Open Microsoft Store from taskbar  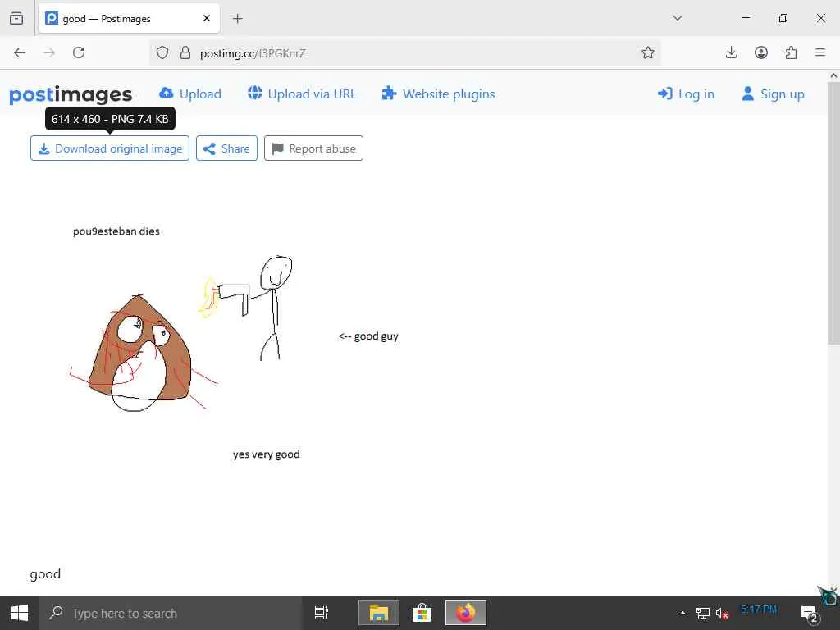(422, 613)
